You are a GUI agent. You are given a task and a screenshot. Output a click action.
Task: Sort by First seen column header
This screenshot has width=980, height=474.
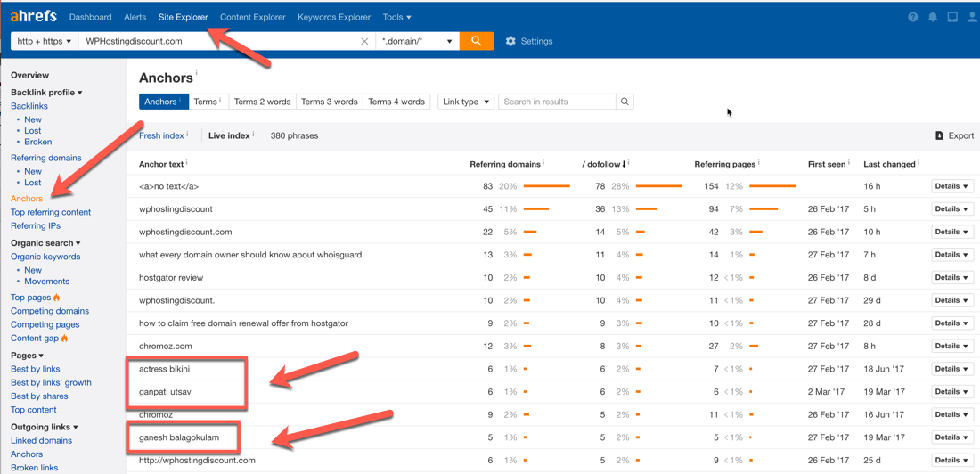(827, 164)
